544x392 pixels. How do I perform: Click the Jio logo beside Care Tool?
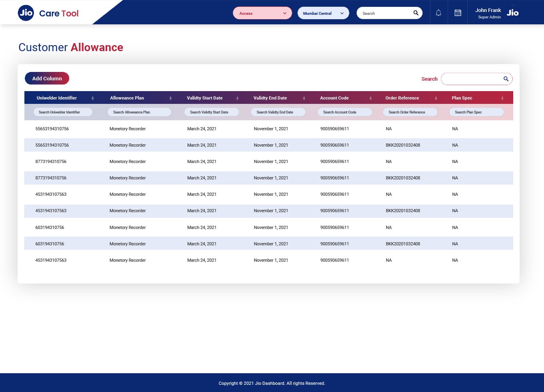click(26, 13)
